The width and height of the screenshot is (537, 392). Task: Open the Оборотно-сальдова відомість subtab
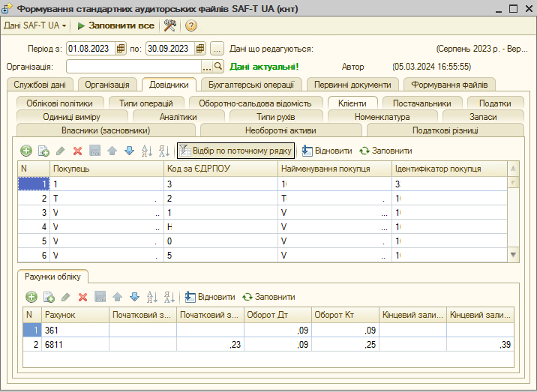point(255,103)
